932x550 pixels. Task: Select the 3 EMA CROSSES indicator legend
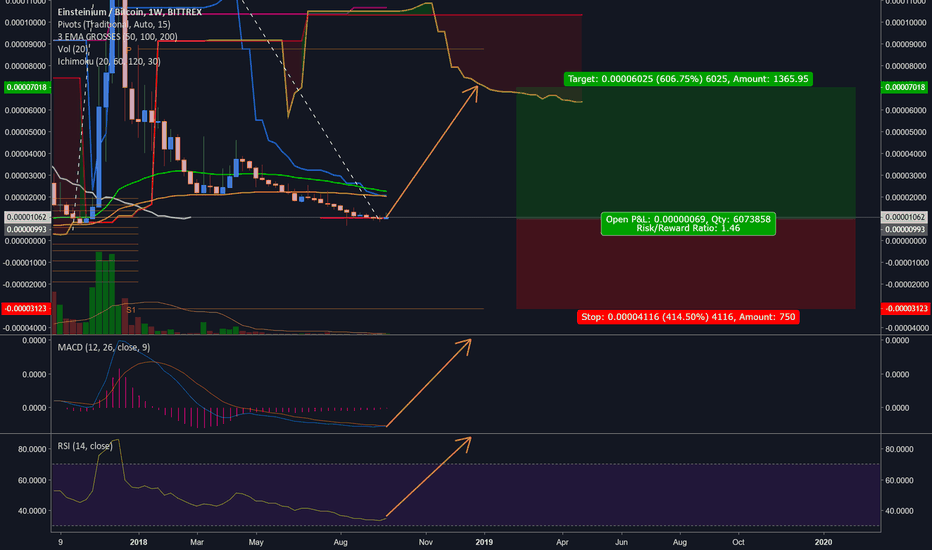tap(117, 37)
